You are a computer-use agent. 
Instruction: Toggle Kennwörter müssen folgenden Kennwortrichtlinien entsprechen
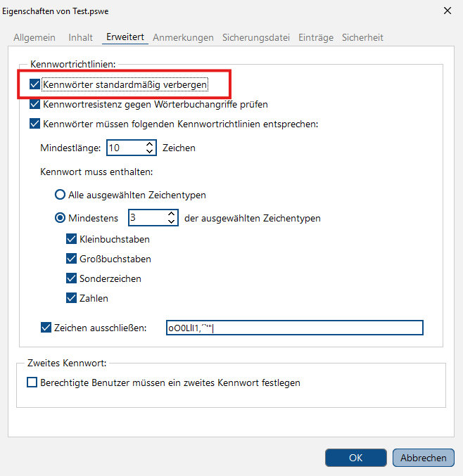(35, 124)
